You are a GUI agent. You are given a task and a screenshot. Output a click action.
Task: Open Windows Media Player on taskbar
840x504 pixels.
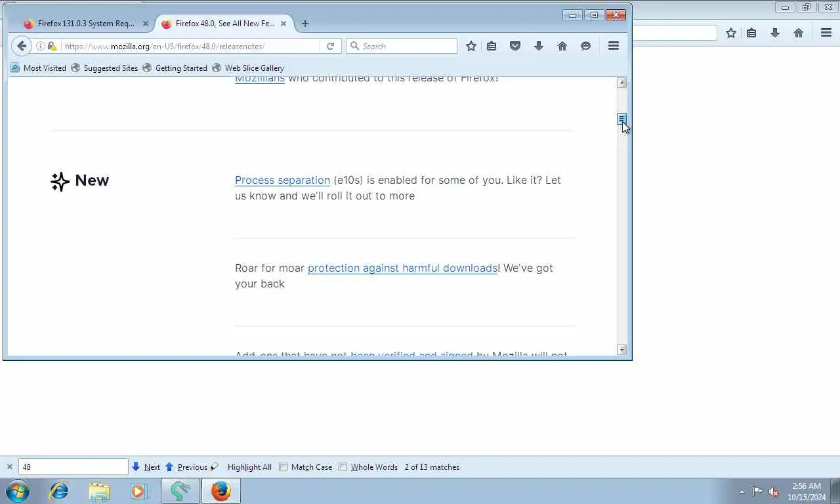[x=139, y=491]
